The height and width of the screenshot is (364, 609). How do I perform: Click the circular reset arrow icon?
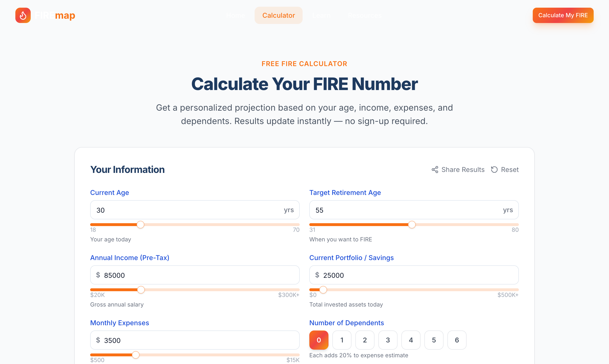[494, 170]
